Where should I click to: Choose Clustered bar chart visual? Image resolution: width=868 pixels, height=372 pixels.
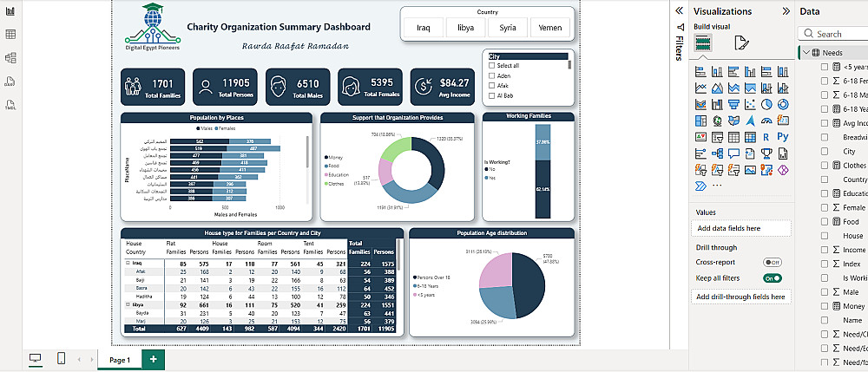coord(733,72)
